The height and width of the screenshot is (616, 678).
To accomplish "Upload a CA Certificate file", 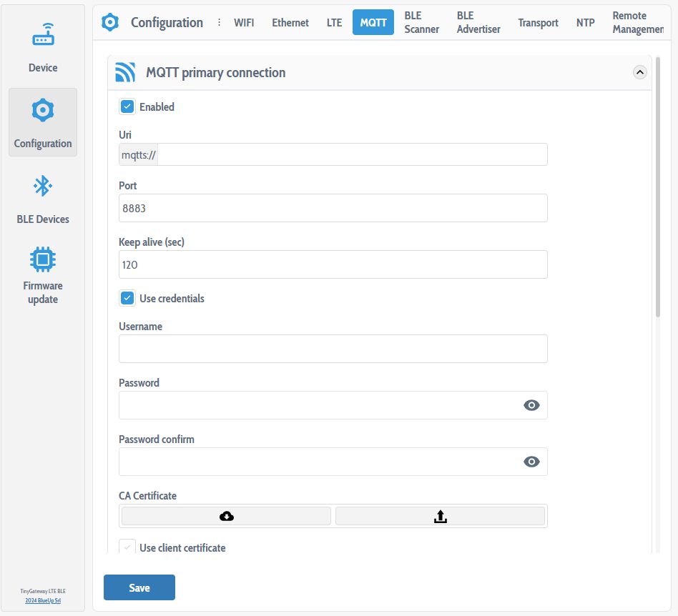I will pyautogui.click(x=440, y=515).
